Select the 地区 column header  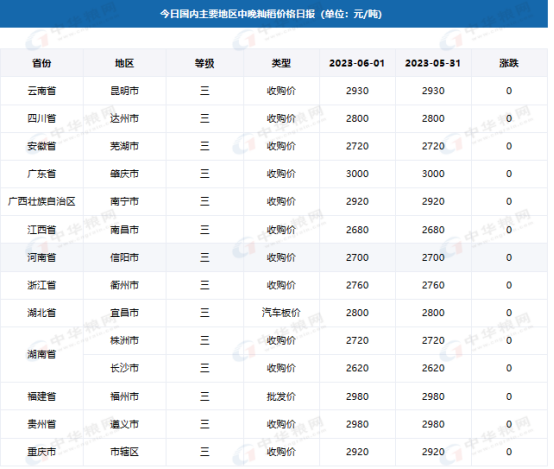click(x=124, y=63)
